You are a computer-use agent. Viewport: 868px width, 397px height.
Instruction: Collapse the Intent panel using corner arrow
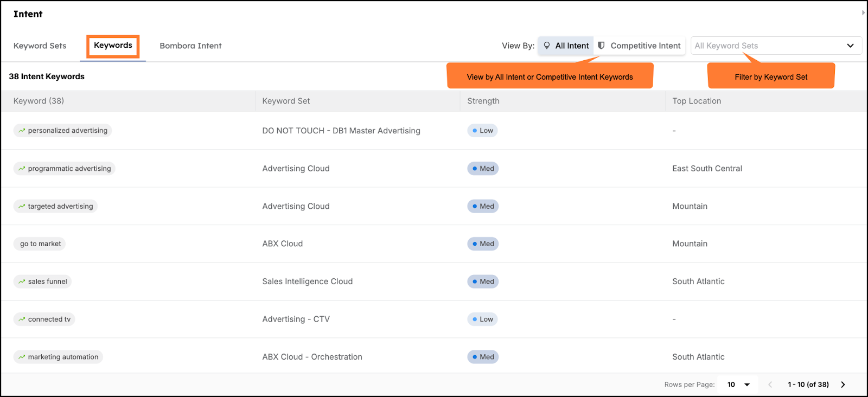(x=863, y=12)
